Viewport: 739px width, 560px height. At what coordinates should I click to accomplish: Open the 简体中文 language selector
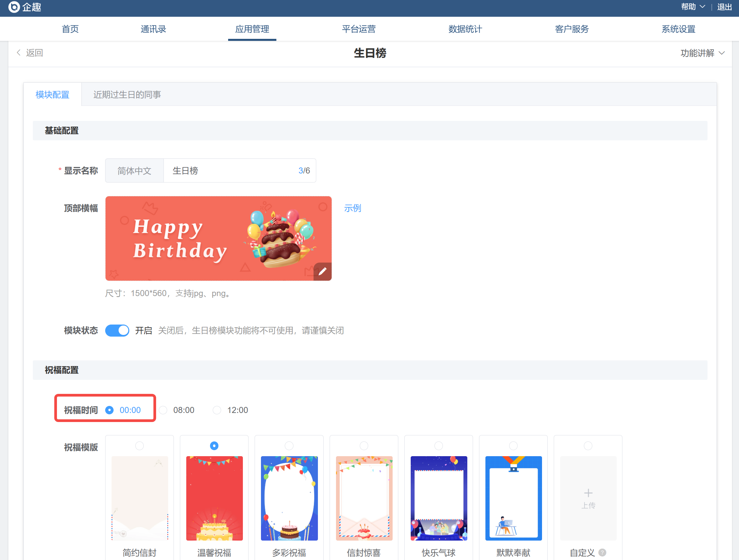pyautogui.click(x=134, y=170)
